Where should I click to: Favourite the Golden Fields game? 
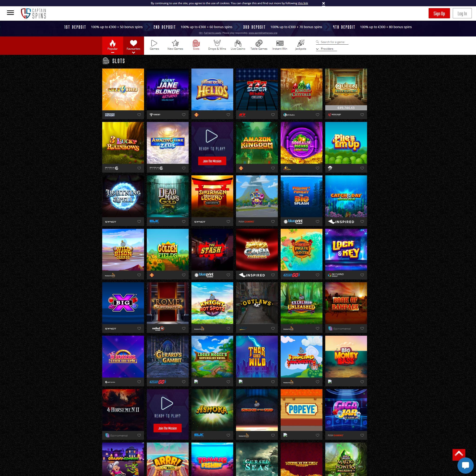[184, 275]
